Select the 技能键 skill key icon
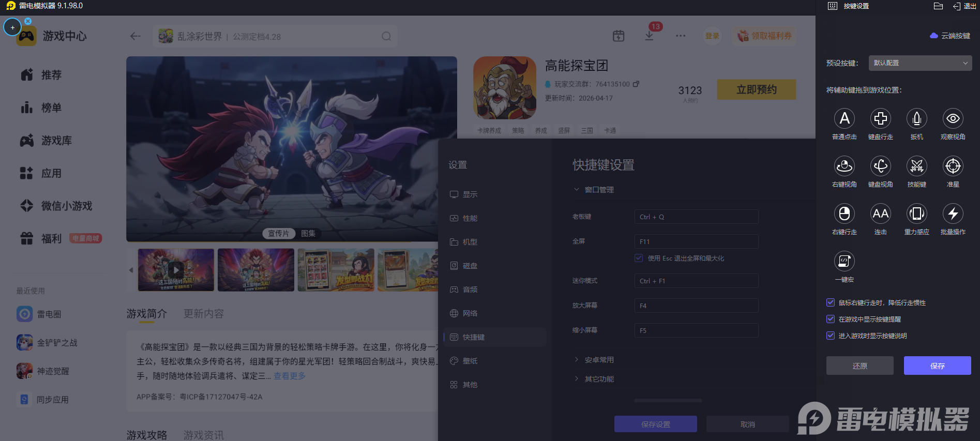This screenshot has height=441, width=980. [x=917, y=166]
